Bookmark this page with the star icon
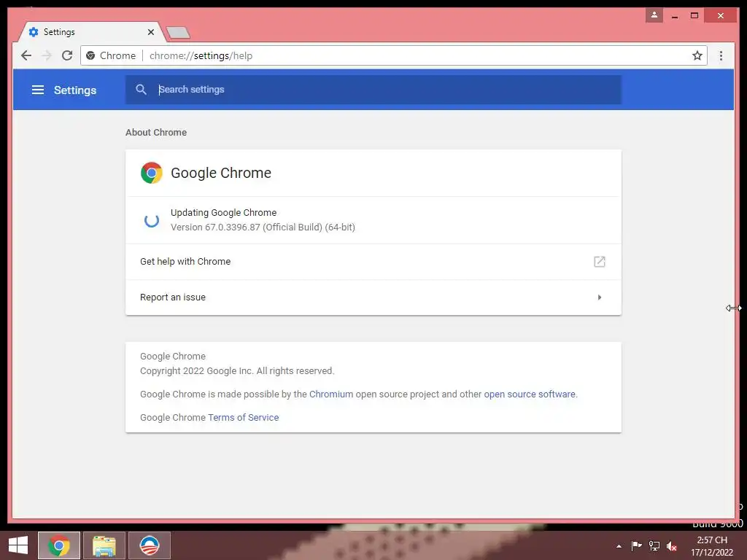747x560 pixels. (697, 55)
